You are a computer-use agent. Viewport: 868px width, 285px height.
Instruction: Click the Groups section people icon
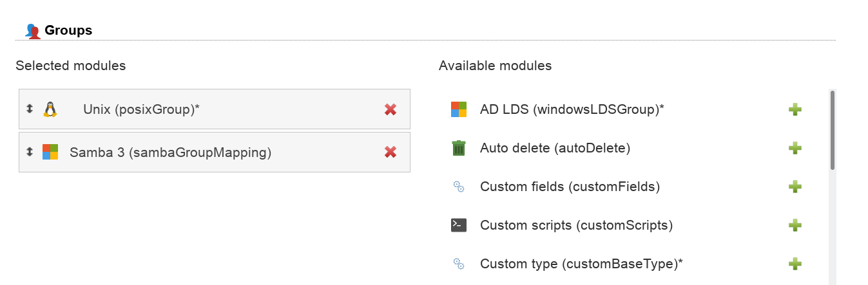pos(32,30)
